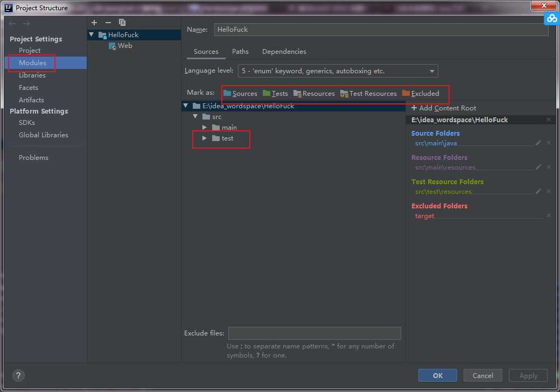This screenshot has height=392, width=560.
Task: Mark folder as Resources
Action: (314, 94)
